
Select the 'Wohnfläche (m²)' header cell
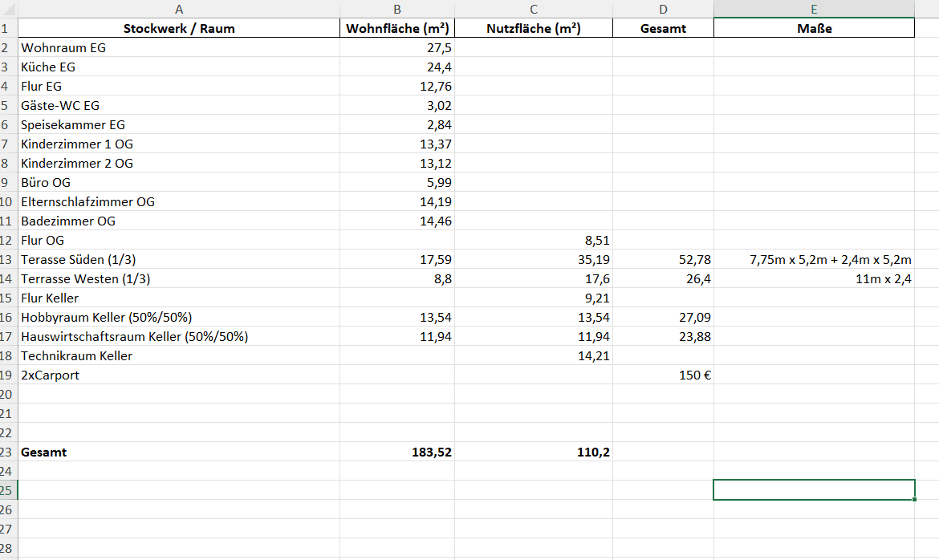(x=397, y=28)
